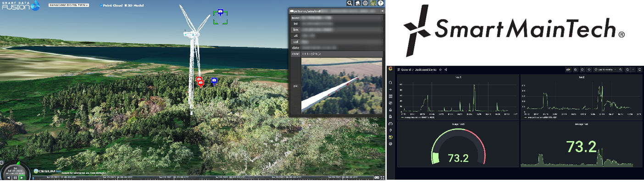Click the Grafana create plus icon

click(x=390, y=90)
